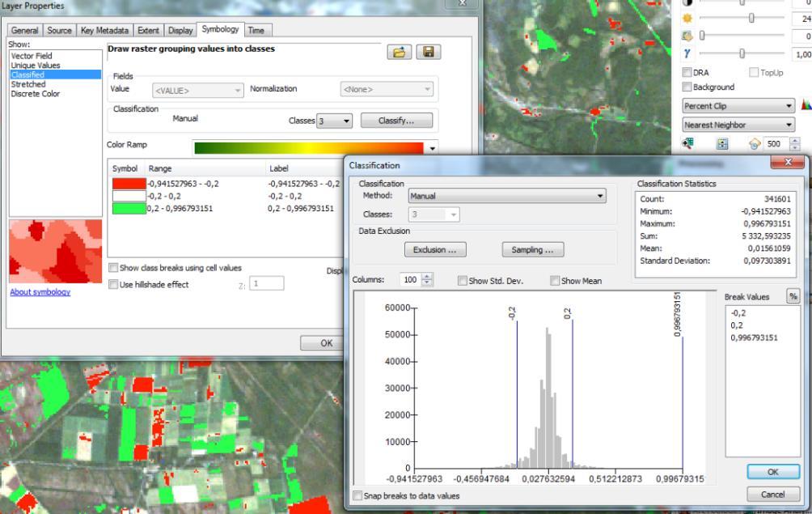This screenshot has height=514, width=812.
Task: Click OK in the Classification dialog
Action: point(773,472)
